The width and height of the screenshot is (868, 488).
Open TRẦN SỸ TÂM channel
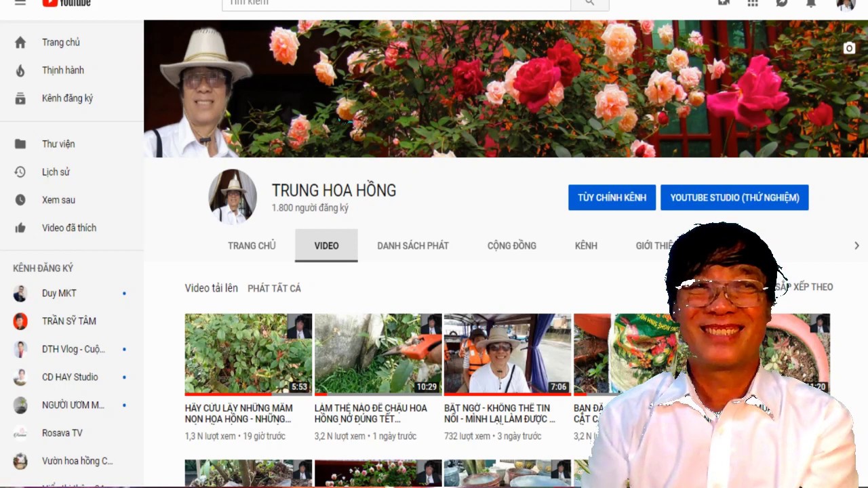click(x=72, y=321)
